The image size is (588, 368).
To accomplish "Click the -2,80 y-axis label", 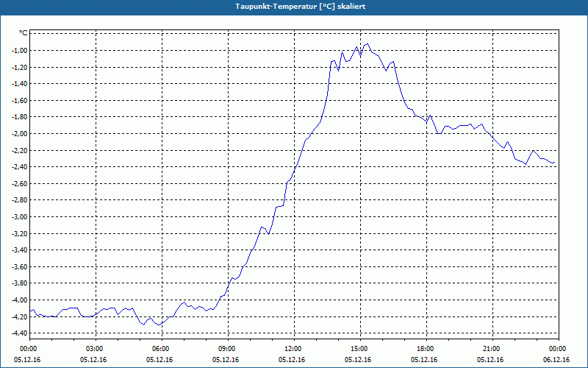I will (21, 200).
